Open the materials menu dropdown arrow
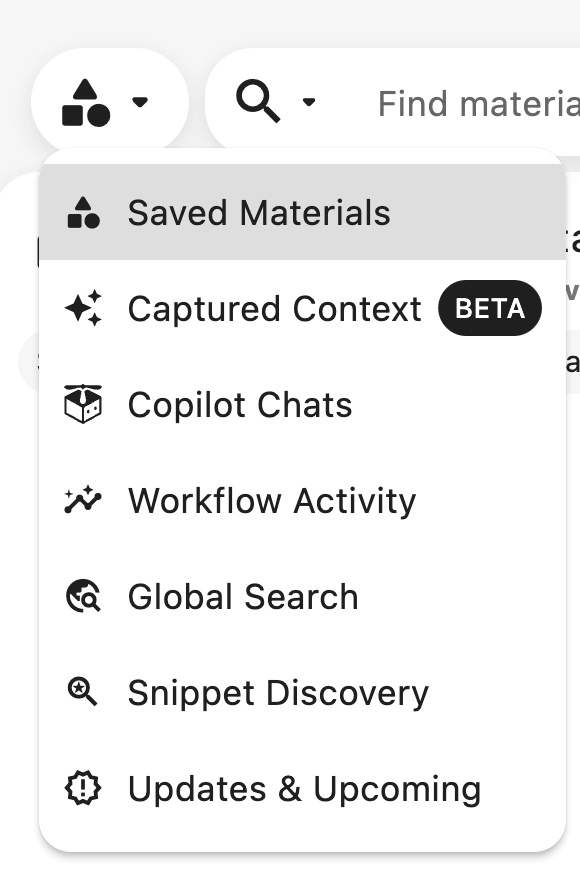 point(141,102)
